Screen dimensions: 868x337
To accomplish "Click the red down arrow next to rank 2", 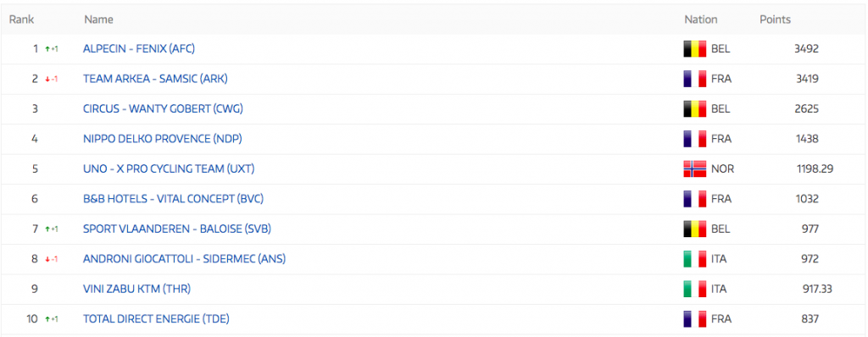I will (47, 79).
